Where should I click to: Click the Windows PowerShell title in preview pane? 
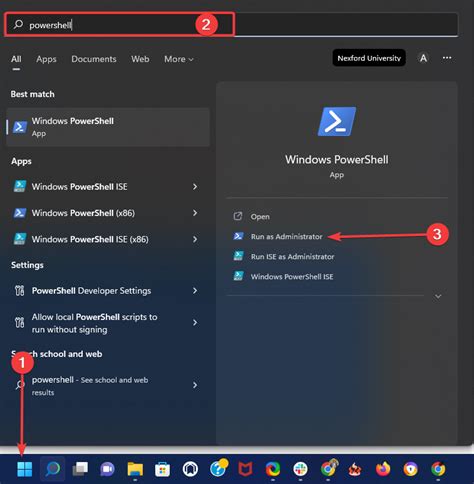click(x=337, y=159)
